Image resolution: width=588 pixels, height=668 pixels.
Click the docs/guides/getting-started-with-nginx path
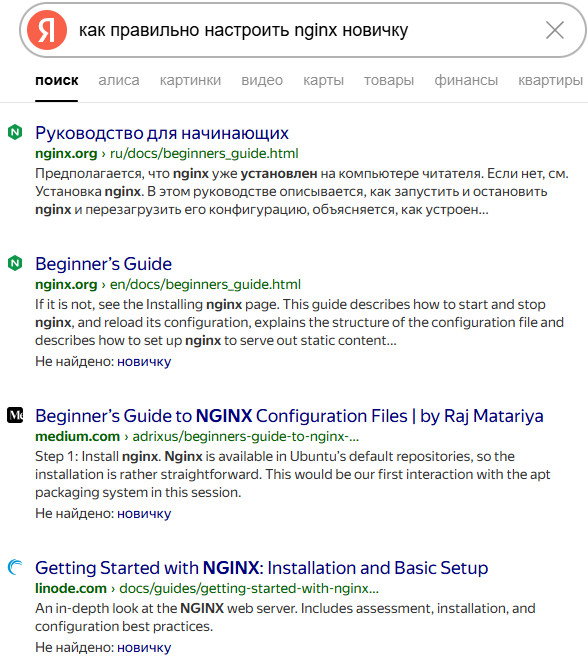(x=249, y=588)
